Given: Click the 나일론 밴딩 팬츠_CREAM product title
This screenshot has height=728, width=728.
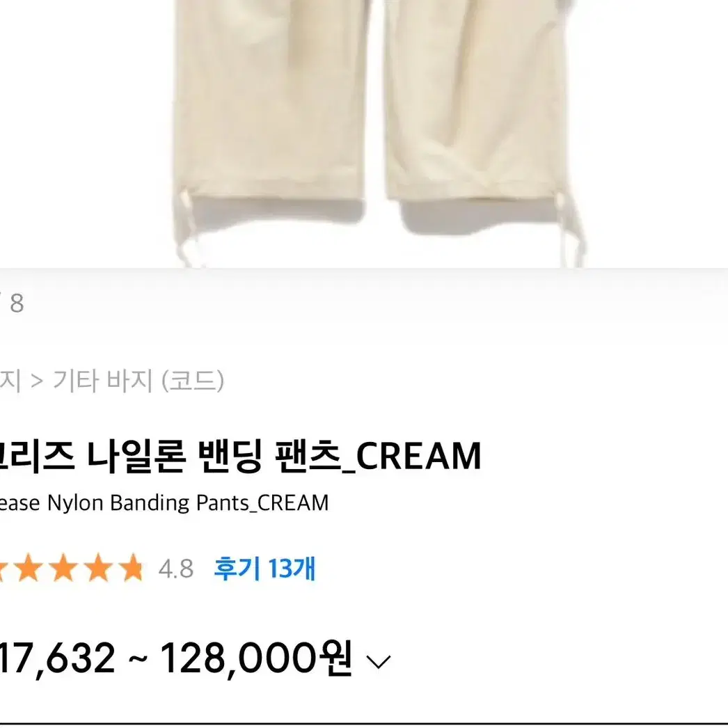Looking at the screenshot, I should click(x=284, y=457).
